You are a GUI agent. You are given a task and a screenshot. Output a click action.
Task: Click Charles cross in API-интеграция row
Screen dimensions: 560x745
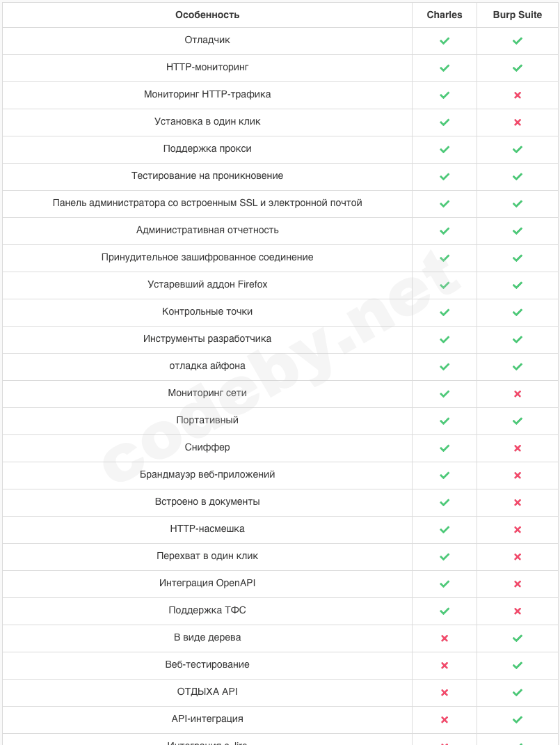[x=445, y=720]
